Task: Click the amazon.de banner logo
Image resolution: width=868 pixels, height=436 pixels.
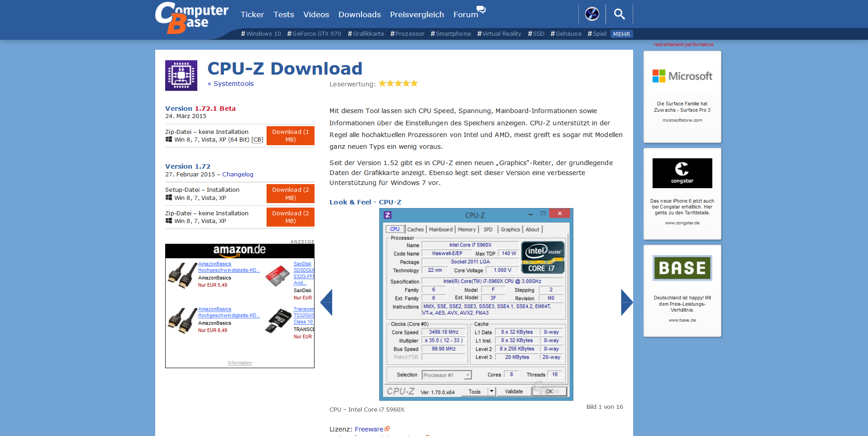Action: click(239, 251)
